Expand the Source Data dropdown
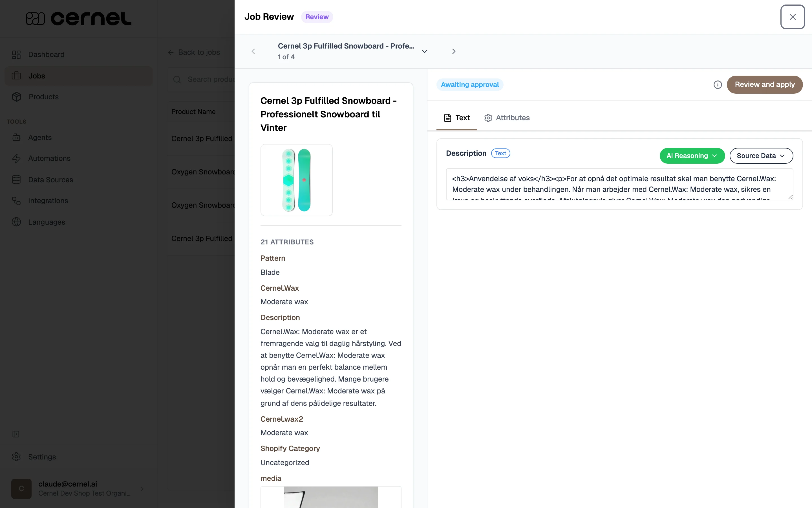 761,156
